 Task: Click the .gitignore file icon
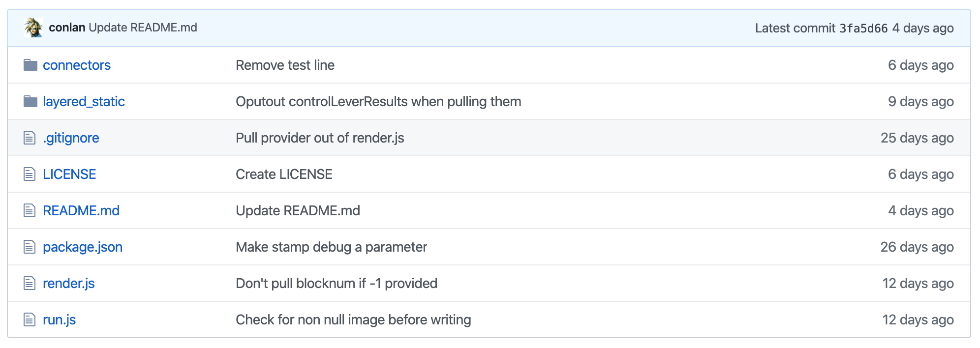click(x=30, y=138)
